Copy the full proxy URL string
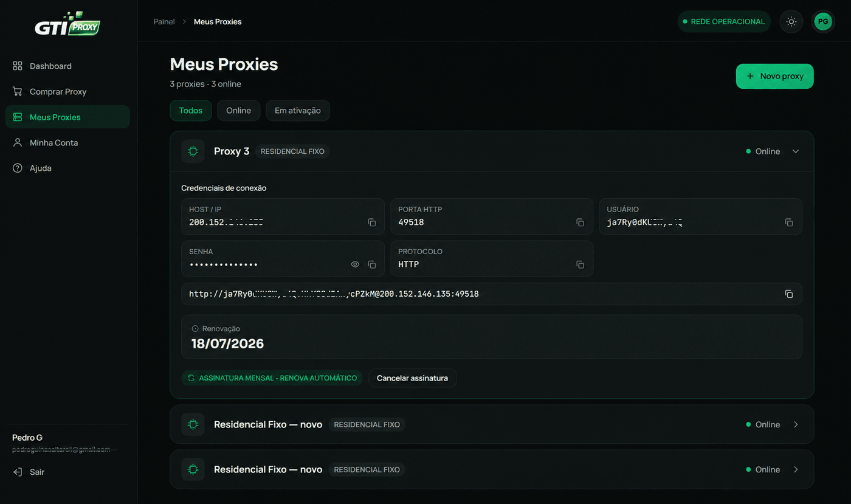851x504 pixels. pos(789,294)
